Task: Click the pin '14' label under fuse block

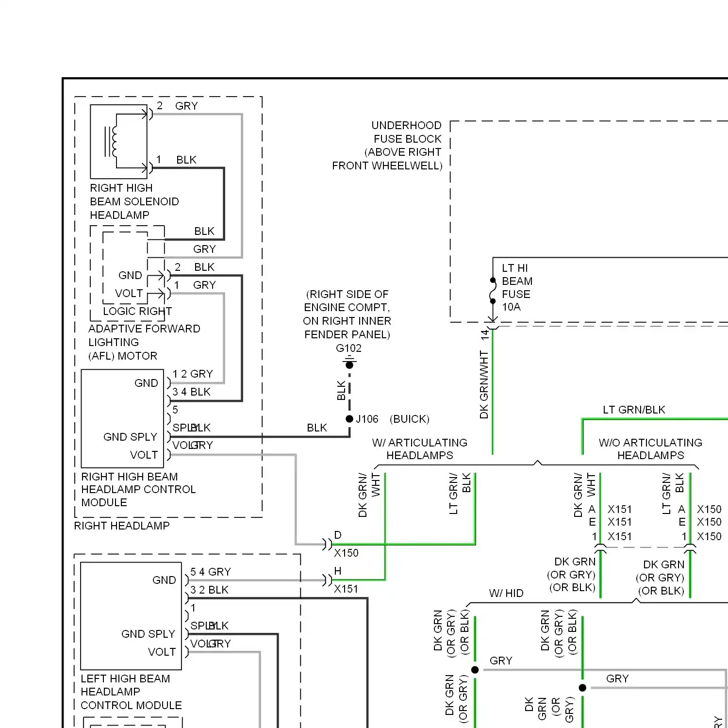Action: (484, 334)
